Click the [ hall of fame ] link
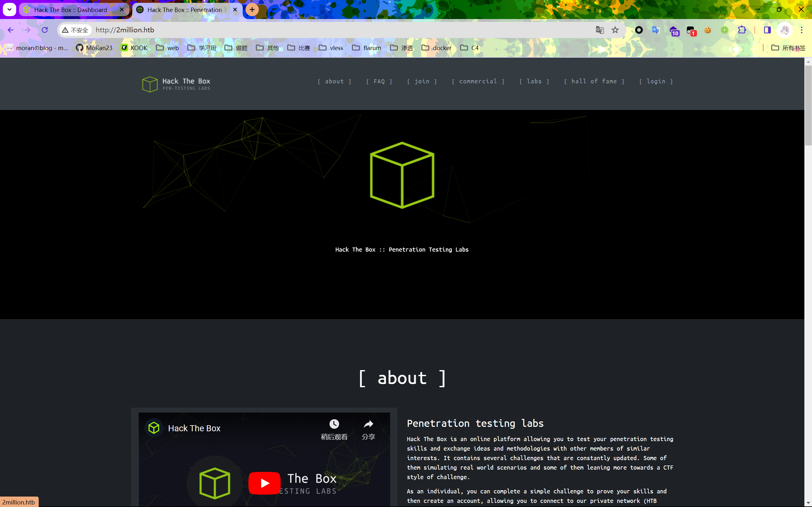 click(594, 81)
